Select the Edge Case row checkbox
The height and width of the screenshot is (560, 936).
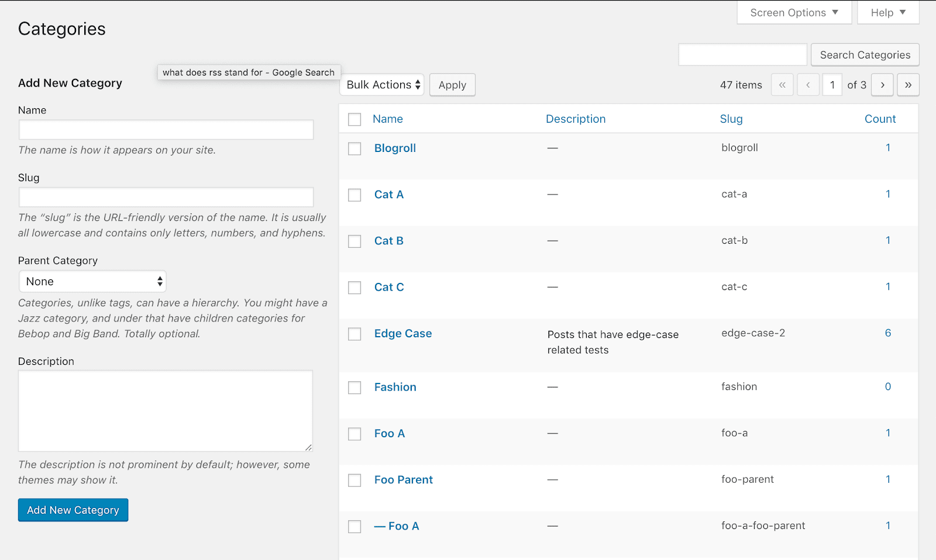pyautogui.click(x=355, y=334)
